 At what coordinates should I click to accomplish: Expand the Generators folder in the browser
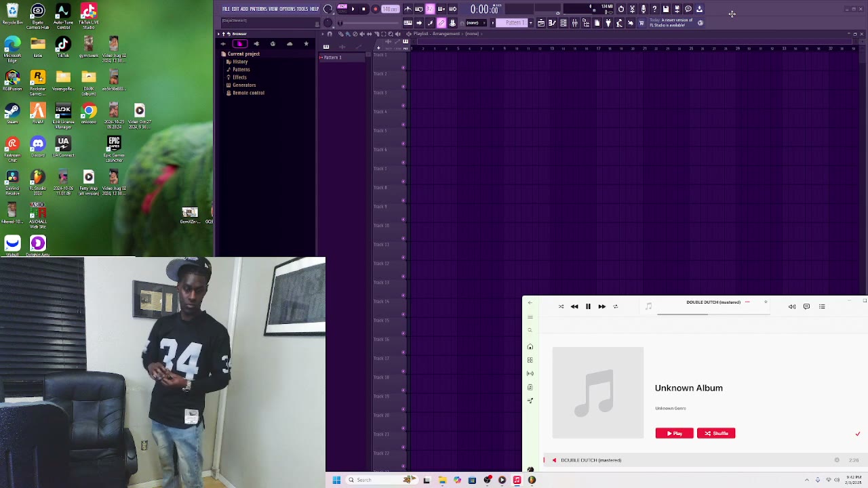(244, 85)
